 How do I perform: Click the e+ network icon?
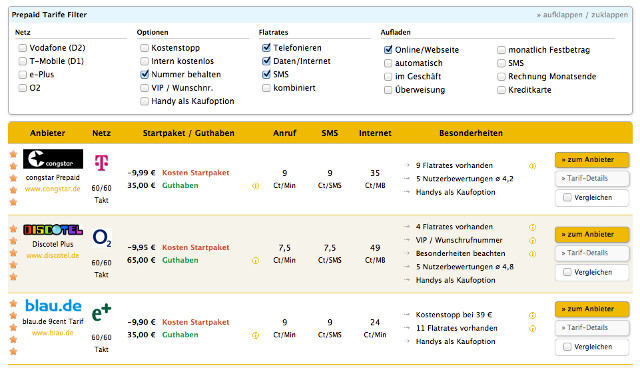click(x=101, y=313)
